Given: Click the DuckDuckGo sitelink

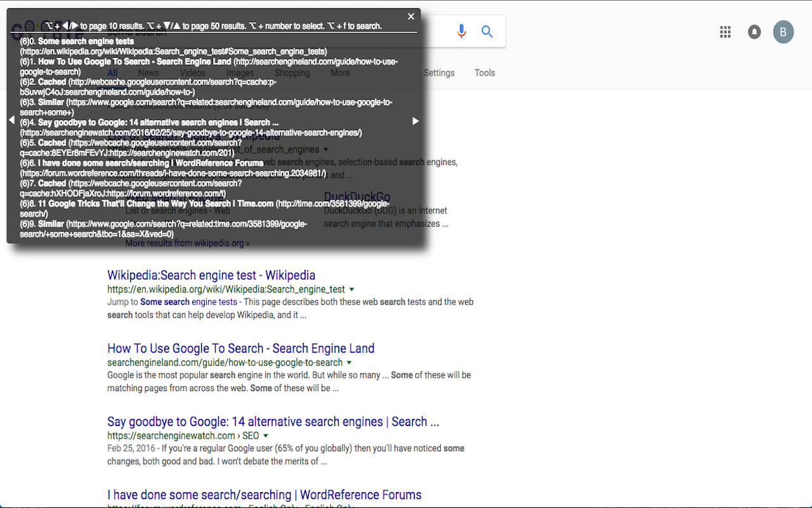Looking at the screenshot, I should (x=357, y=197).
